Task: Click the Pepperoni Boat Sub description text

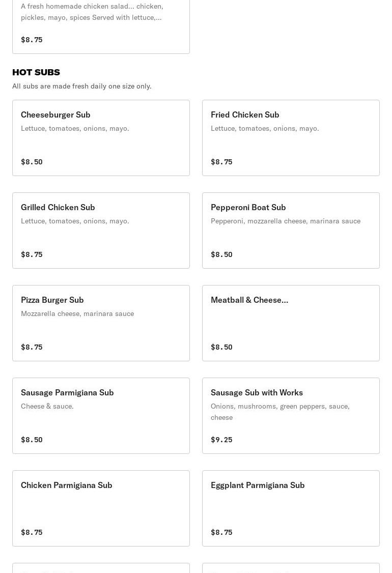Action: [x=285, y=221]
